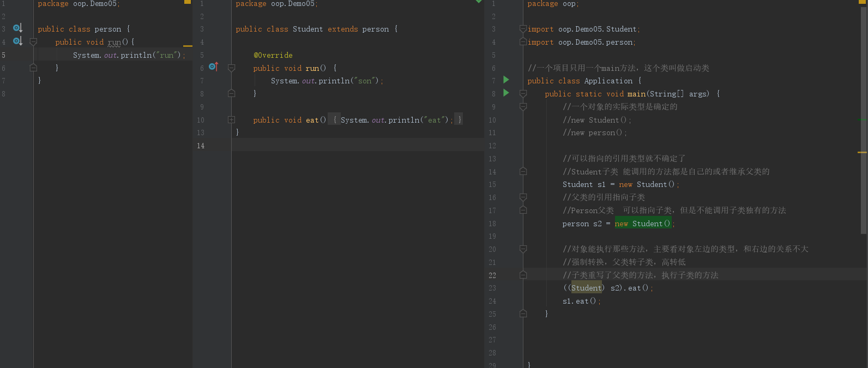Click the fold marker on Application line 17
868x368 pixels.
coord(523,210)
